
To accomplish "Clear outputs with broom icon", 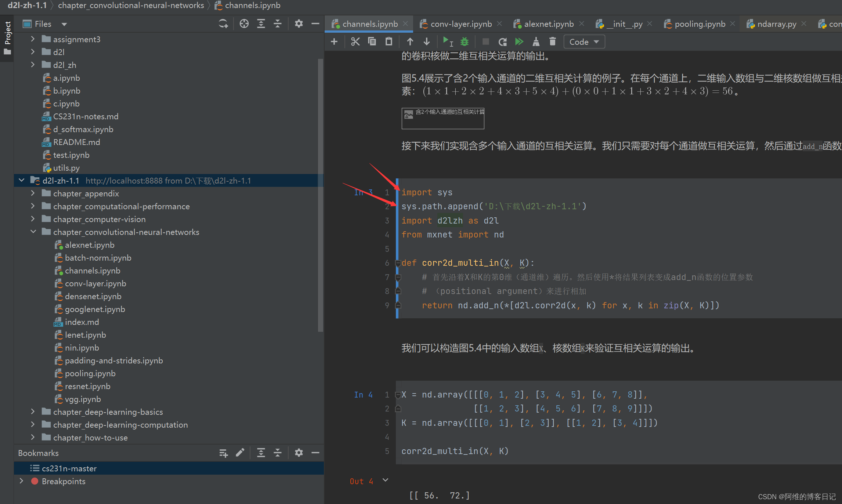I will pyautogui.click(x=536, y=42).
